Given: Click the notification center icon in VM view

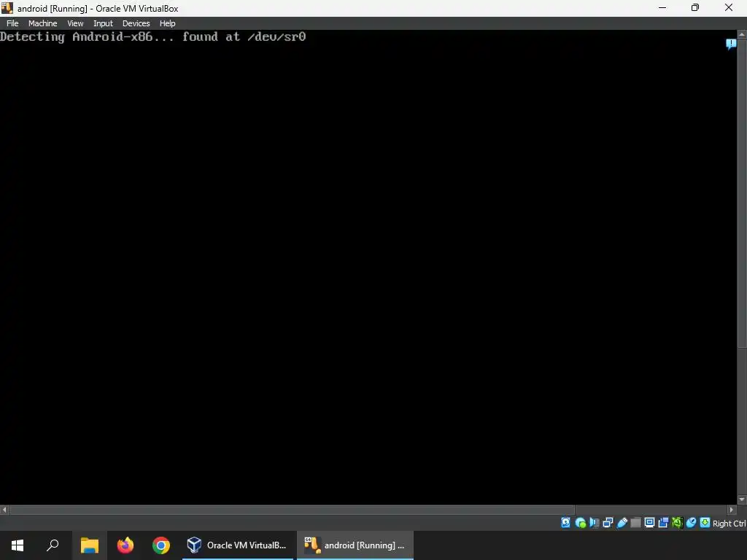Looking at the screenshot, I should click(731, 44).
